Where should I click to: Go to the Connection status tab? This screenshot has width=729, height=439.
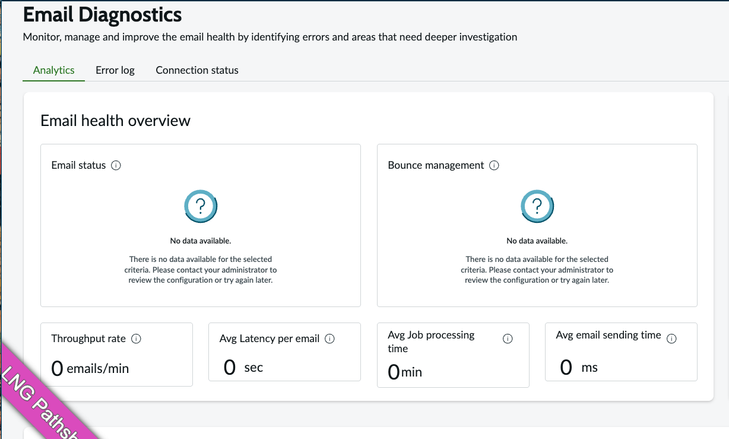(197, 70)
